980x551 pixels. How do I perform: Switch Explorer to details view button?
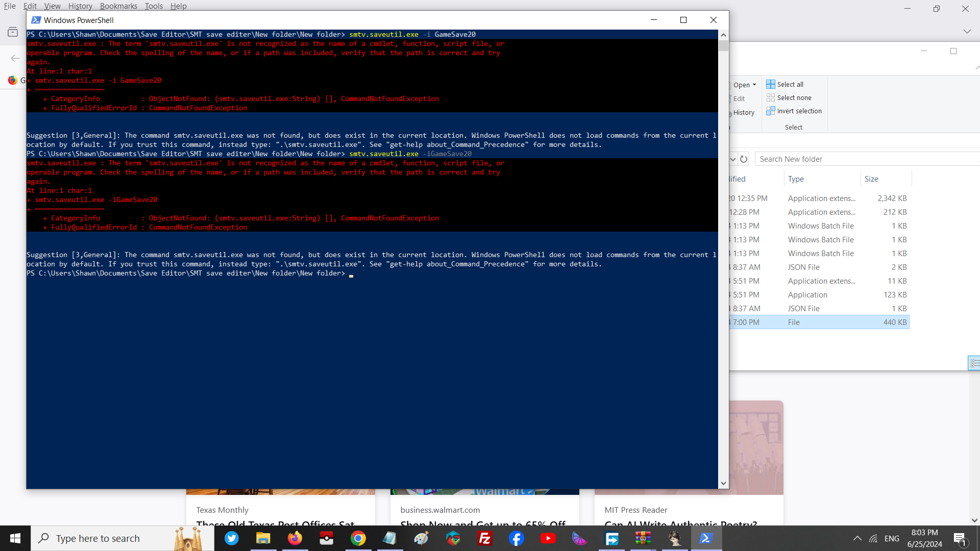pos(974,363)
